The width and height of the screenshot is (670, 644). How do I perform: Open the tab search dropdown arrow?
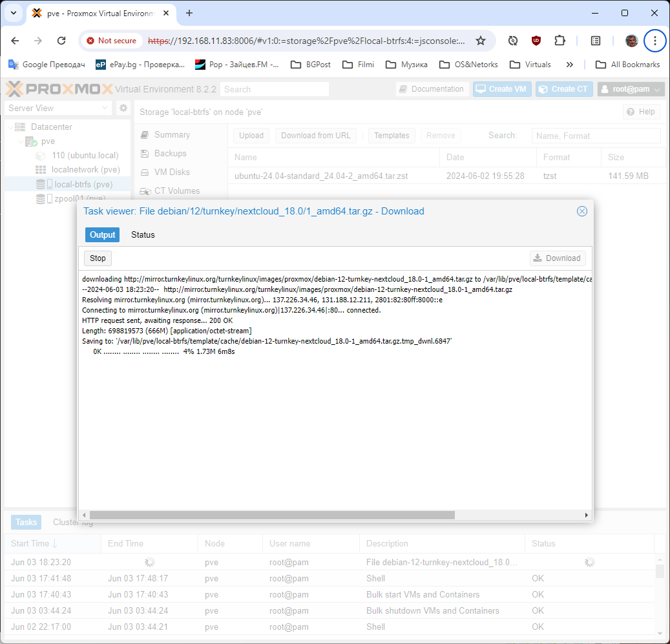[x=14, y=13]
